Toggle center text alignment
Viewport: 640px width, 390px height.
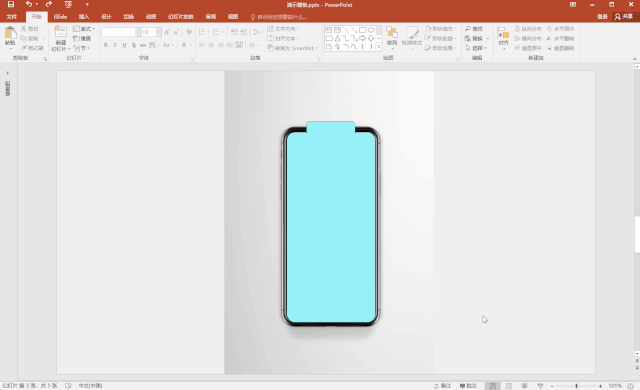(211, 45)
